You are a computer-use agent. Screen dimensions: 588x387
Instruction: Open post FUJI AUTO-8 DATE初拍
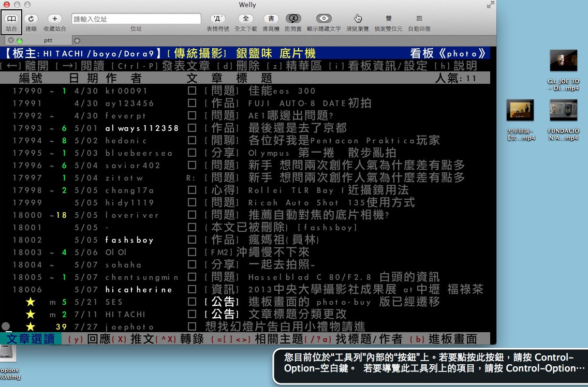click(310, 103)
